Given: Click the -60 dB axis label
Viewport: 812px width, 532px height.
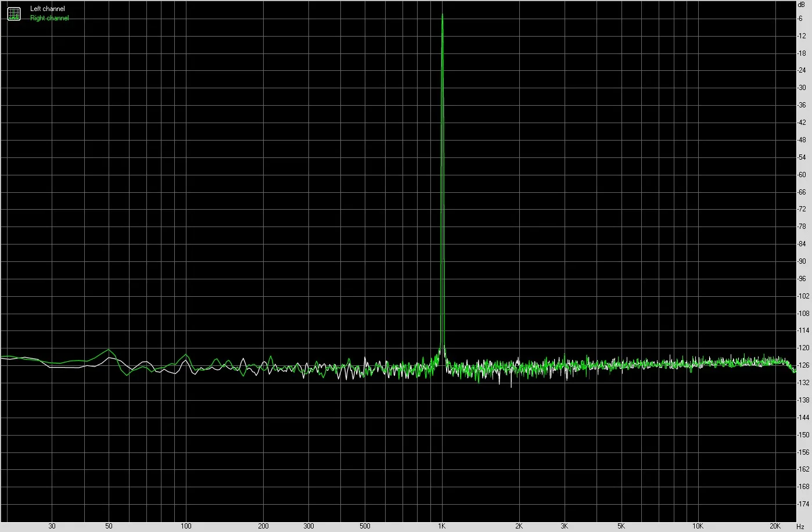Looking at the screenshot, I should tap(802, 174).
